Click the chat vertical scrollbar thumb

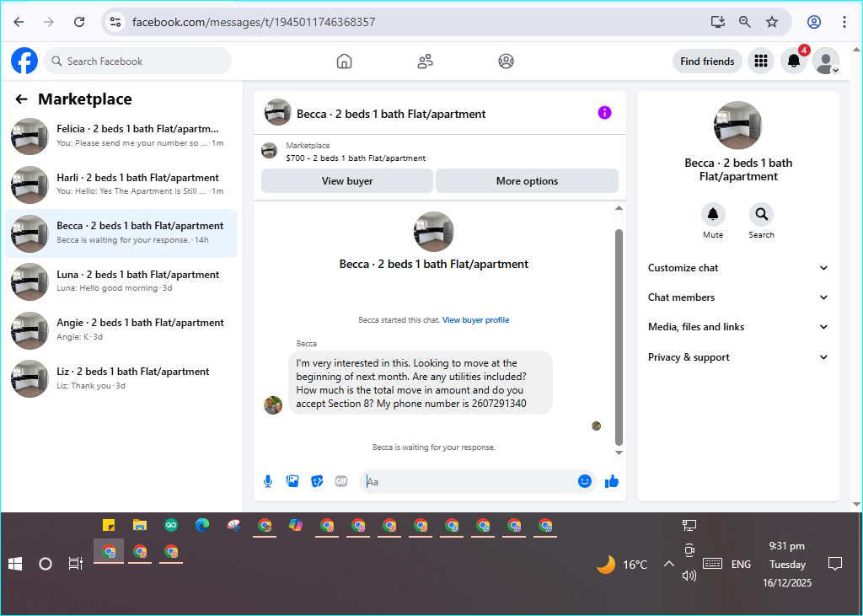click(x=619, y=337)
